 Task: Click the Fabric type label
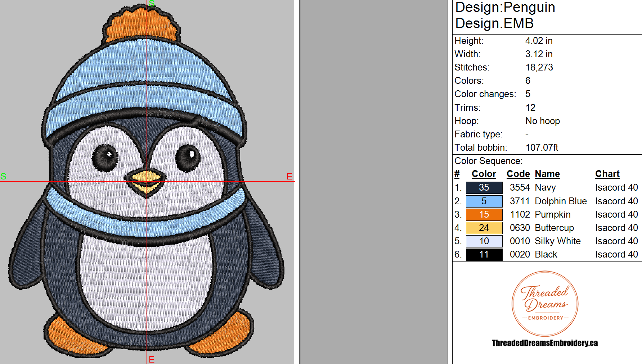479,134
